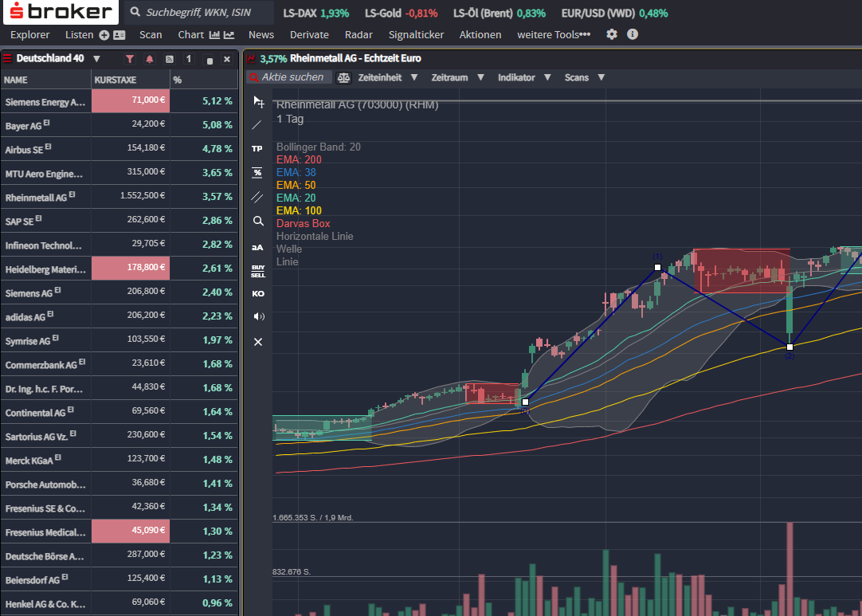Open the KO knock-out tool
Screen dimensions: 862x616
coord(258,294)
